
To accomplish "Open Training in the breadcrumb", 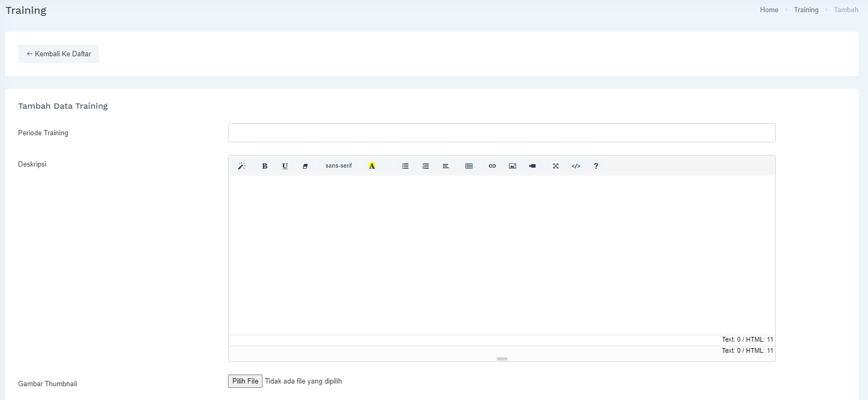I will pos(806,10).
